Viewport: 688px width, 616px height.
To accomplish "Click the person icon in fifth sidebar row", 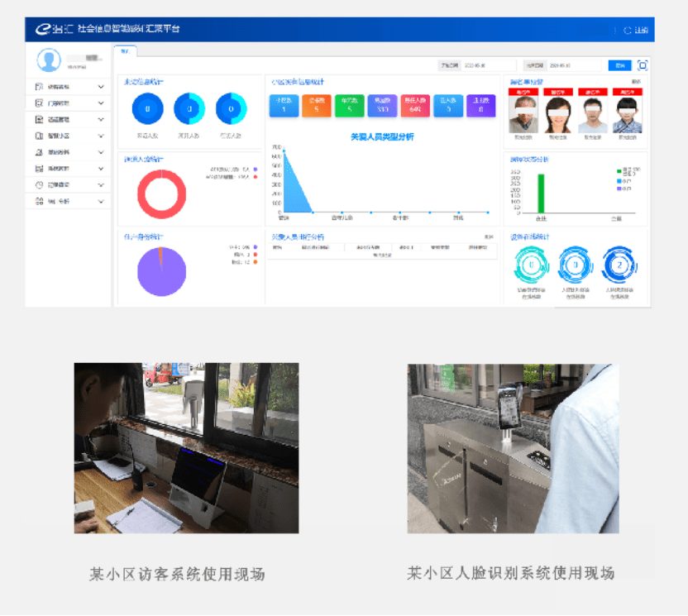I will [x=39, y=152].
